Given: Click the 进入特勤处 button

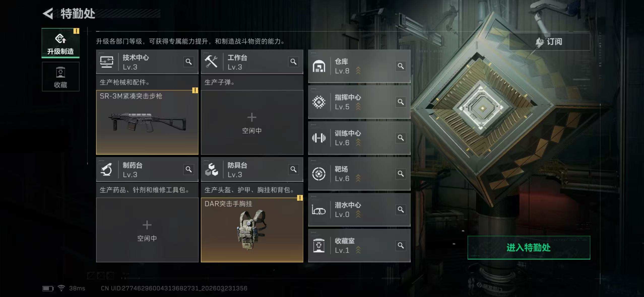Looking at the screenshot, I should pyautogui.click(x=529, y=248).
